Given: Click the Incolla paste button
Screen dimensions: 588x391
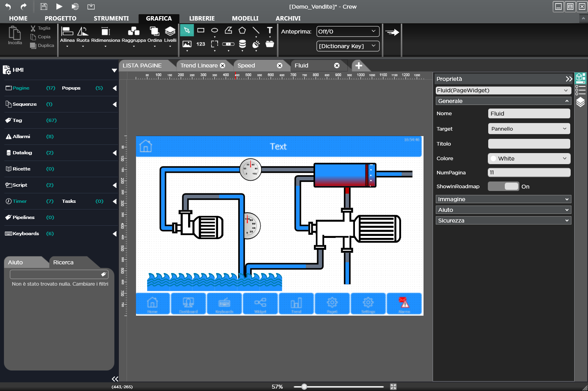Looking at the screenshot, I should (x=15, y=36).
